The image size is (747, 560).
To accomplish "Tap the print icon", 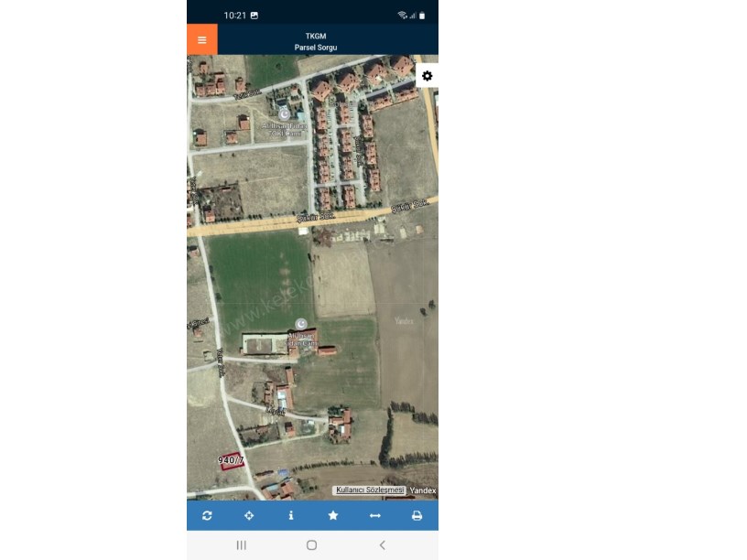I will point(417,515).
